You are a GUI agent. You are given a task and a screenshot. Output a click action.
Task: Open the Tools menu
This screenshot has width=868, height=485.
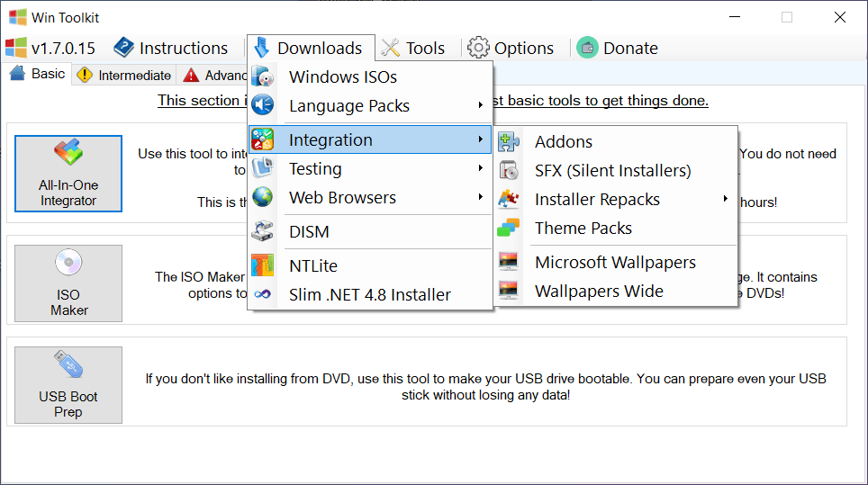413,48
